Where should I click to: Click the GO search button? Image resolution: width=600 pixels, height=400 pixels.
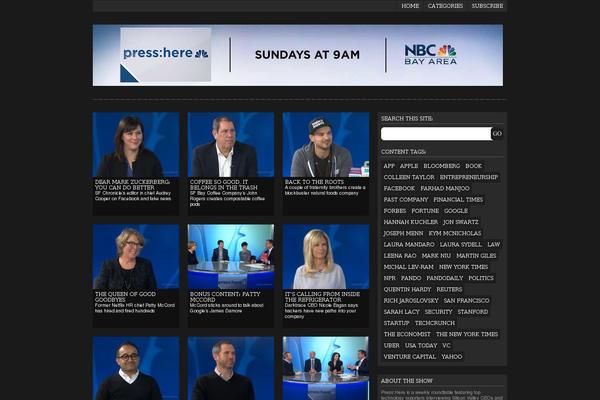pyautogui.click(x=497, y=134)
